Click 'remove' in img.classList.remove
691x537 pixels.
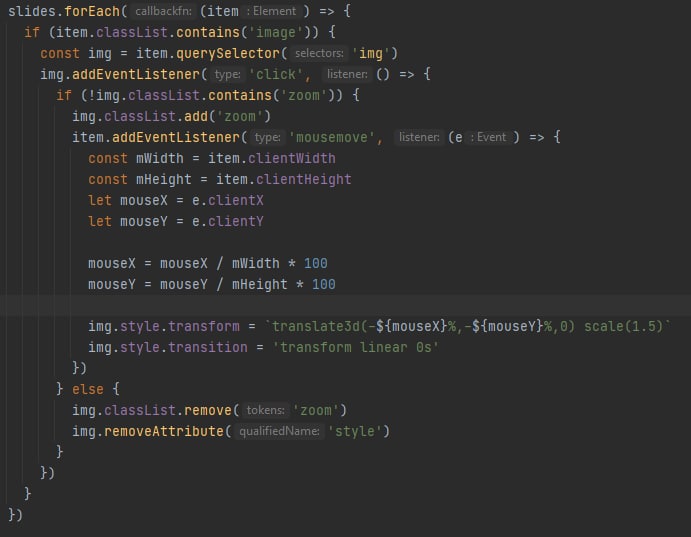tap(208, 411)
